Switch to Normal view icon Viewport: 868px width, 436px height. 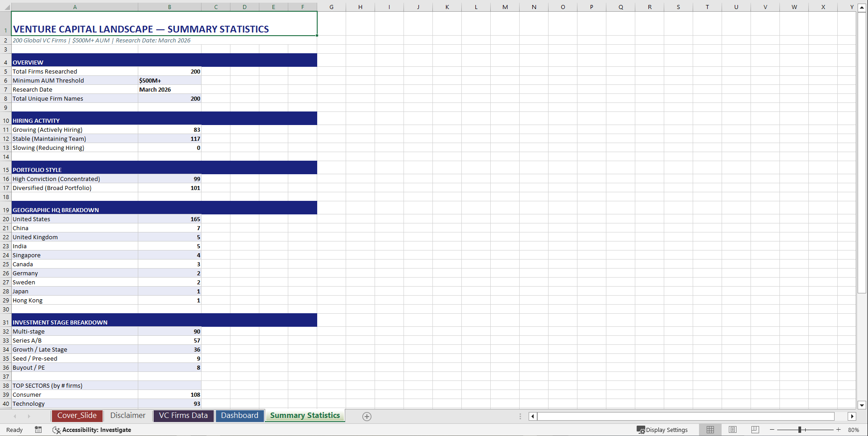click(x=710, y=430)
